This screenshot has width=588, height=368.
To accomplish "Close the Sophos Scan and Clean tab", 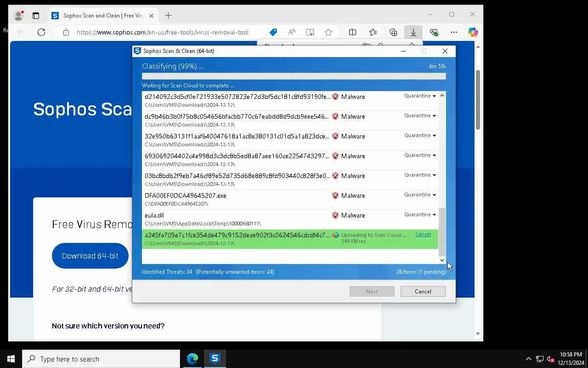I will click(x=152, y=16).
